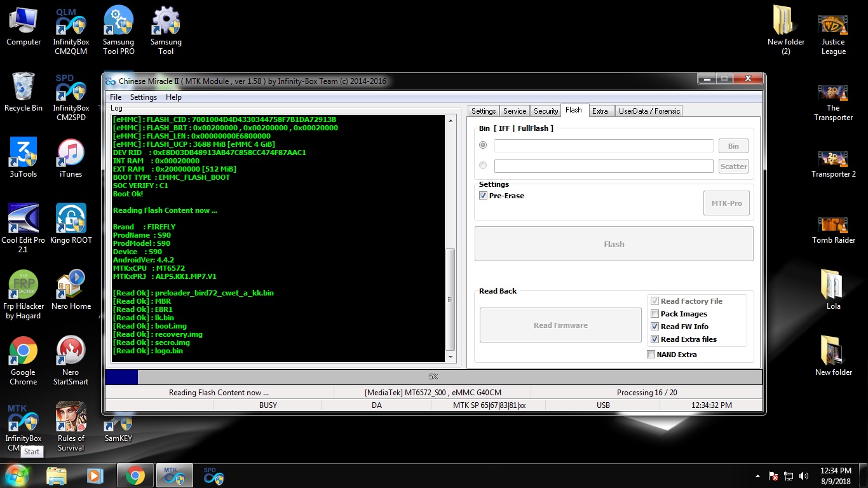The width and height of the screenshot is (868, 488).
Task: Click the Bin browse button
Action: tap(733, 146)
